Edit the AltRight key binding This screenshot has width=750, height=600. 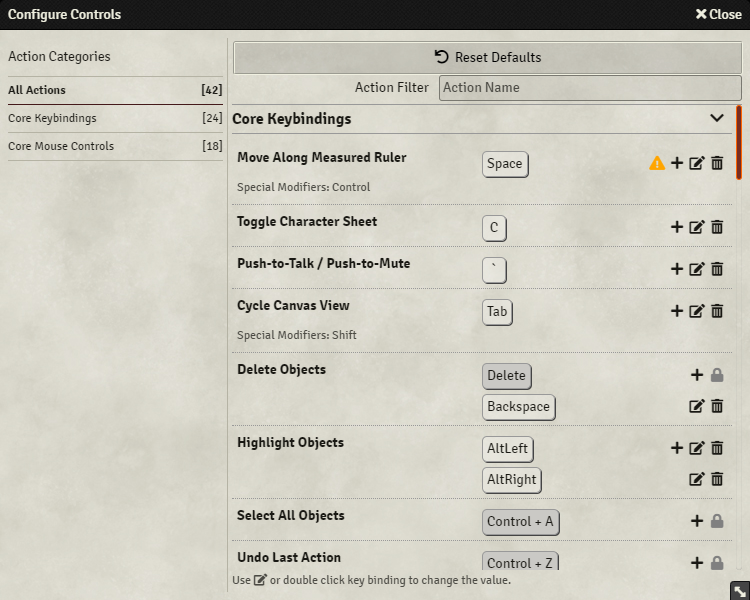(x=696, y=479)
